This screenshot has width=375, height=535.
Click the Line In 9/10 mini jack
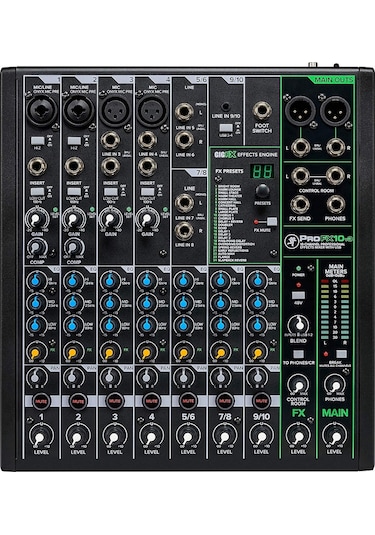pos(225,107)
